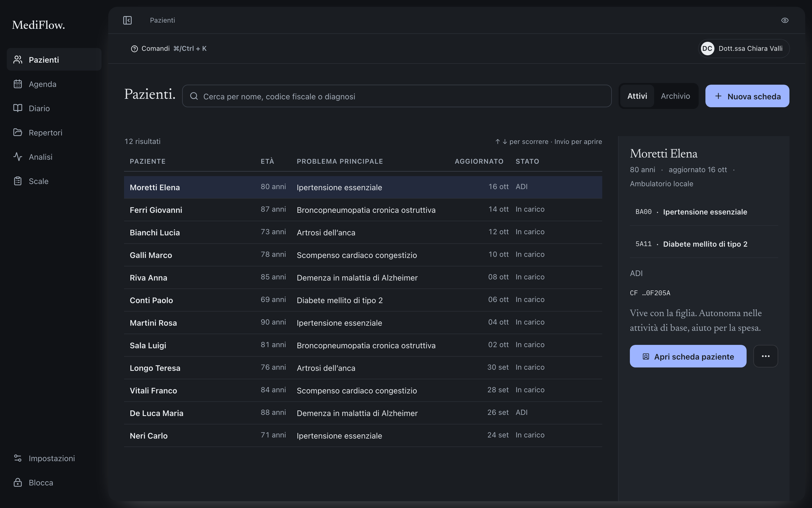Image resolution: width=812 pixels, height=508 pixels.
Task: Select Ferri Giovanni patient row
Action: [x=363, y=210]
